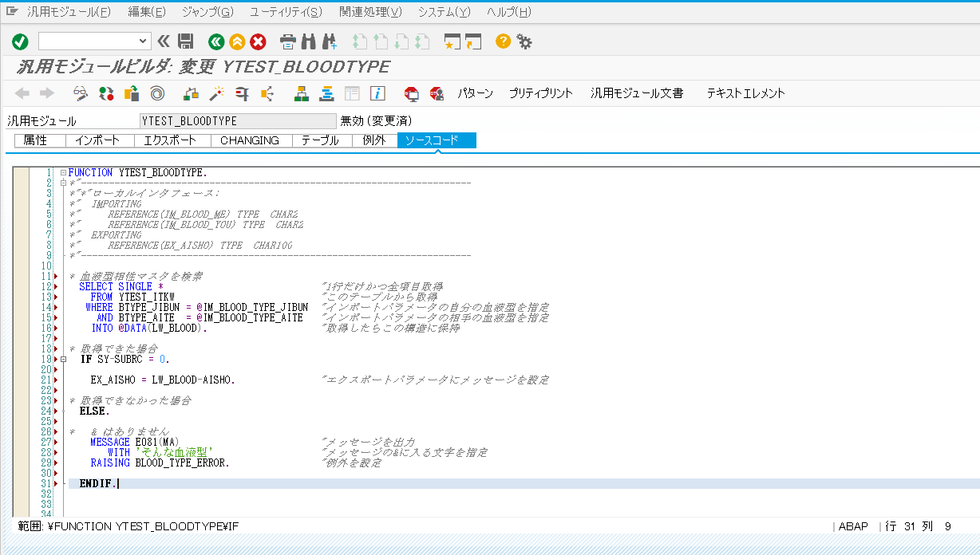Click code line 'MESSAGE E081(MA)'
Image resolution: width=980 pixels, height=555 pixels.
136,443
